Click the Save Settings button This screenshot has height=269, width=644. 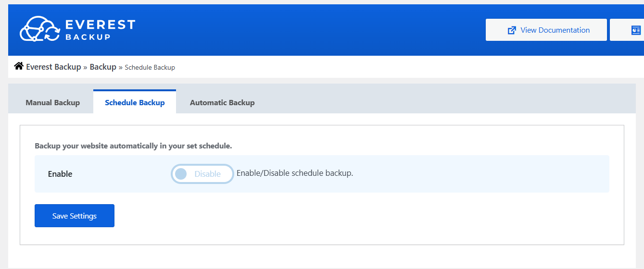click(75, 216)
